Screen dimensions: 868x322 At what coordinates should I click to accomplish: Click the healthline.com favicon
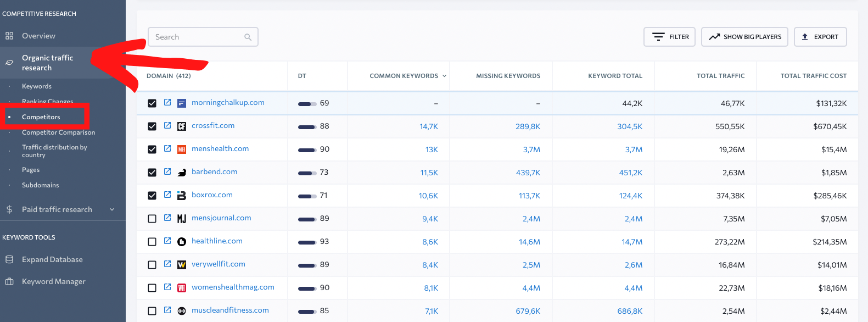[x=182, y=242]
